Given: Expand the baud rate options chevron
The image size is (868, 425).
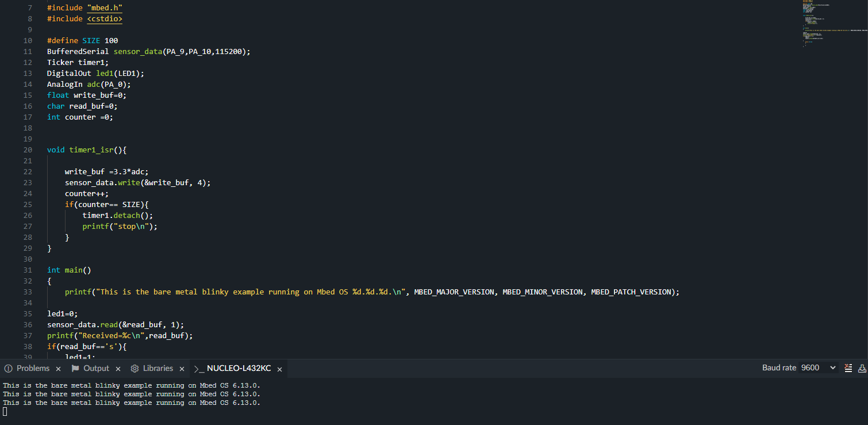Looking at the screenshot, I should click(832, 367).
